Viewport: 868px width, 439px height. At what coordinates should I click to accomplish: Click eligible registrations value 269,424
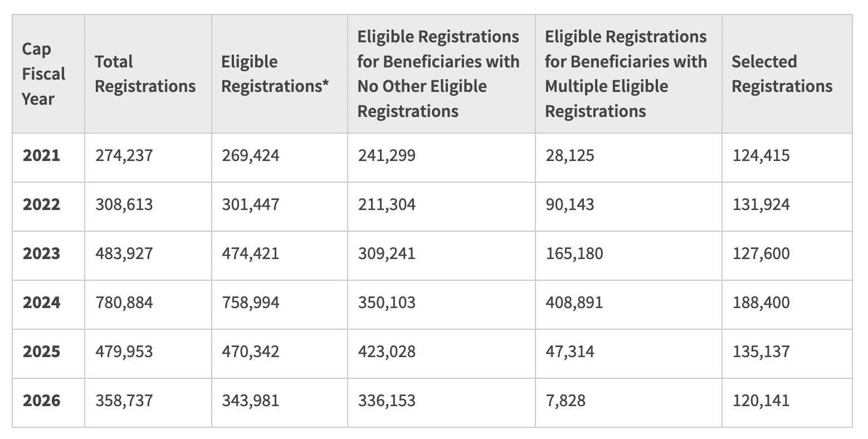250,155
